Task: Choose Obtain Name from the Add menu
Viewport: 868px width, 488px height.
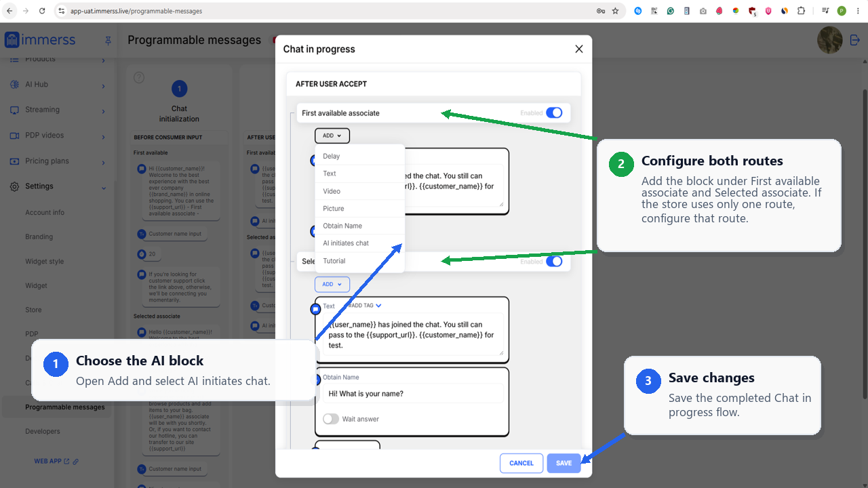Action: (x=342, y=226)
